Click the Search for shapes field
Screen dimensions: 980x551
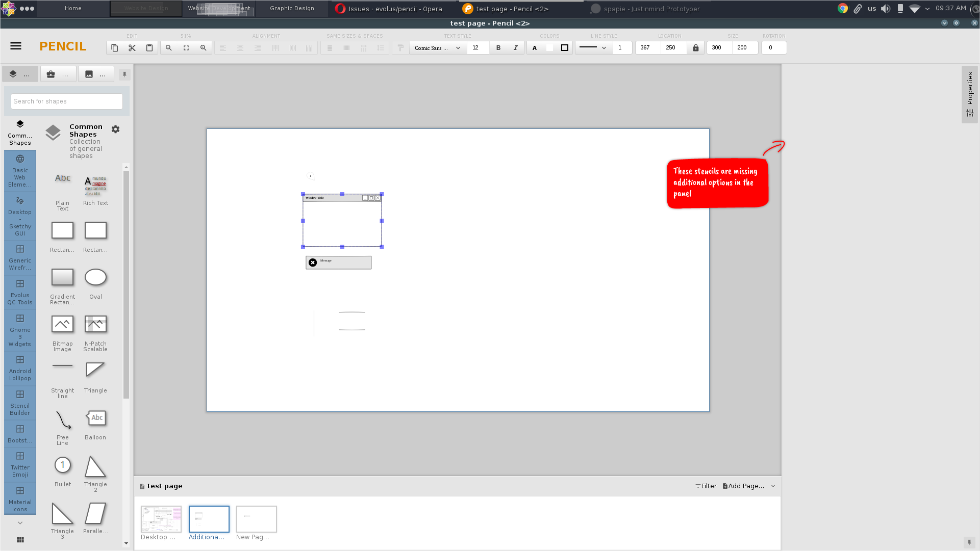[x=67, y=101]
